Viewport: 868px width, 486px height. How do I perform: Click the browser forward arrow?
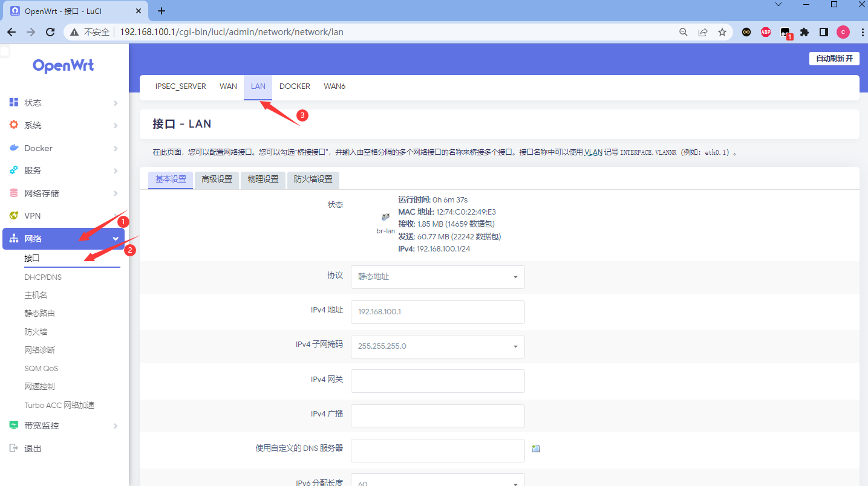pyautogui.click(x=31, y=32)
